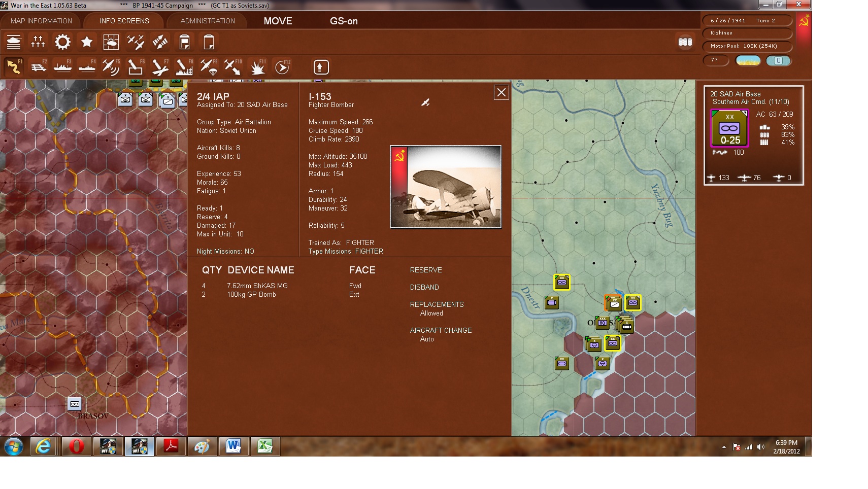Click the date and turn display
The width and height of the screenshot is (868, 489).
click(747, 20)
